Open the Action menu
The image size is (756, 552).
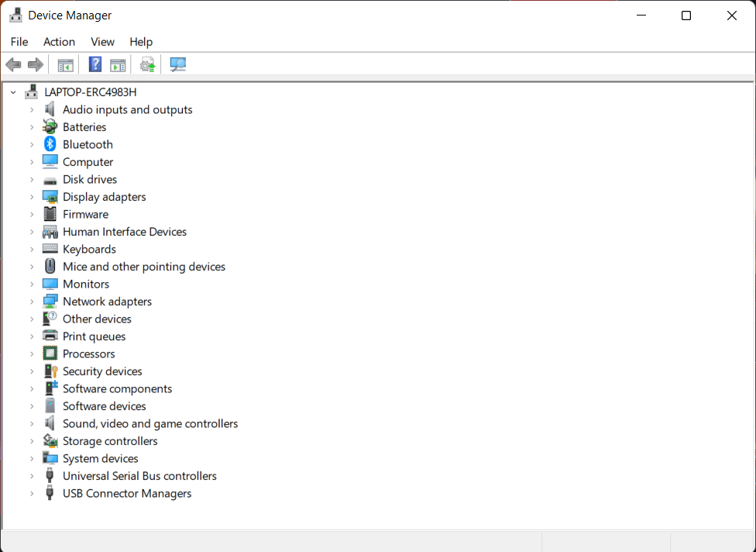click(x=59, y=42)
